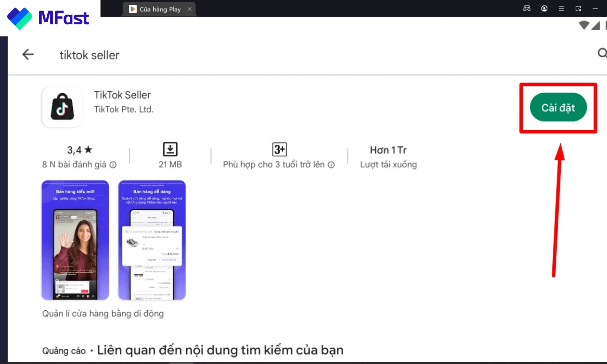Open the TikTok Seller app title
Viewport: 607px width, 364px height.
click(122, 95)
